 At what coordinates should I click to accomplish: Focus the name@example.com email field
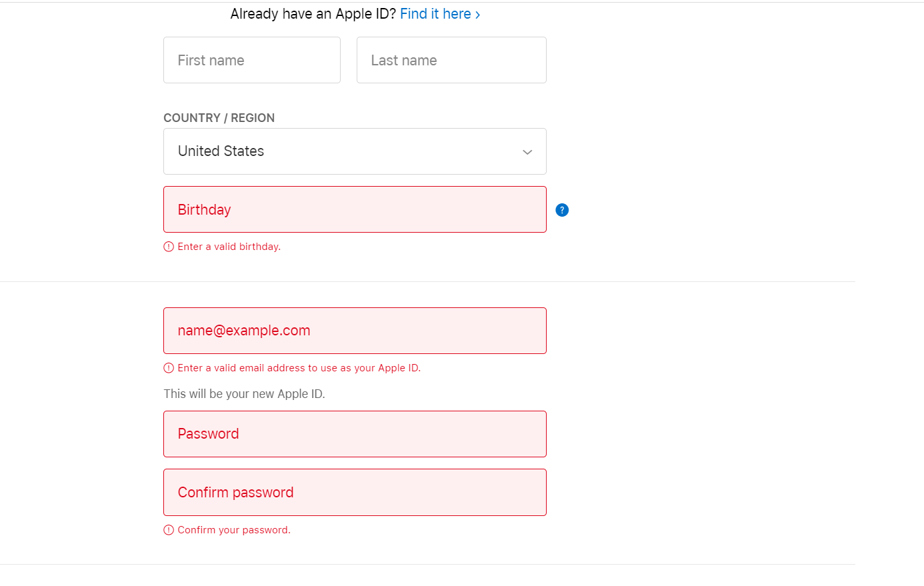pos(355,331)
